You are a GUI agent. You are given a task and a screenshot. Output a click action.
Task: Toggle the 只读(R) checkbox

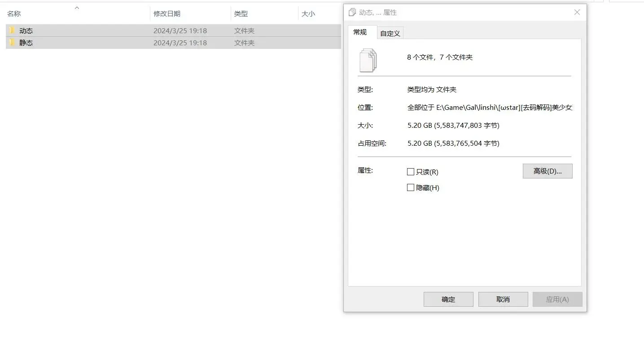click(x=410, y=172)
